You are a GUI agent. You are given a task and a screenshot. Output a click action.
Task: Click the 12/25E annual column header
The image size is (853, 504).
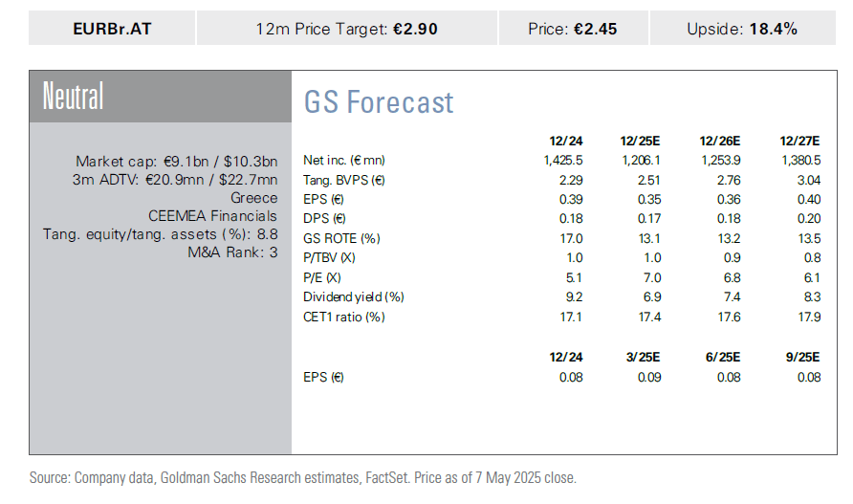[640, 142]
